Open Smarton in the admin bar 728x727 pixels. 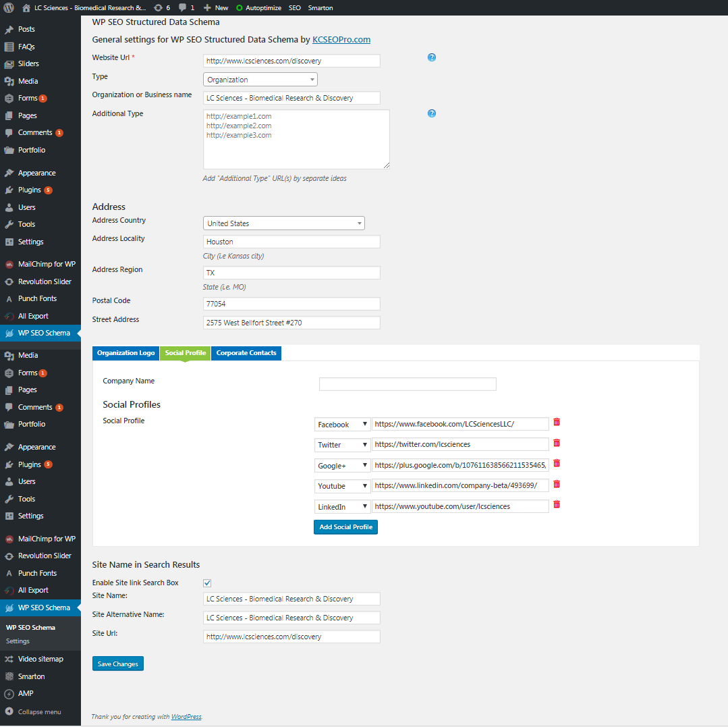(x=320, y=8)
